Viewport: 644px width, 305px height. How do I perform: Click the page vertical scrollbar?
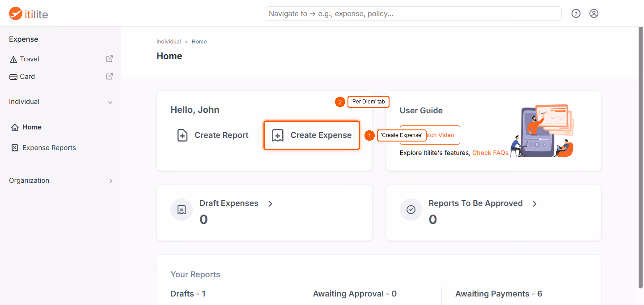(641, 157)
